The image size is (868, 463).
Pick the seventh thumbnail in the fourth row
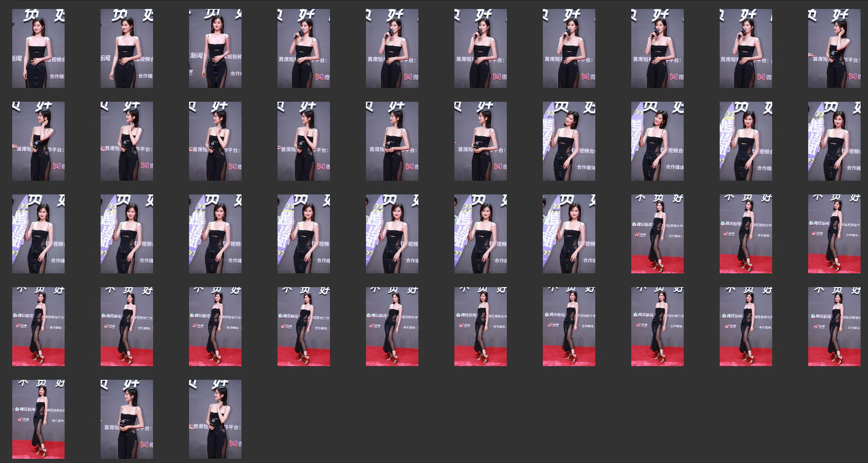(x=569, y=326)
